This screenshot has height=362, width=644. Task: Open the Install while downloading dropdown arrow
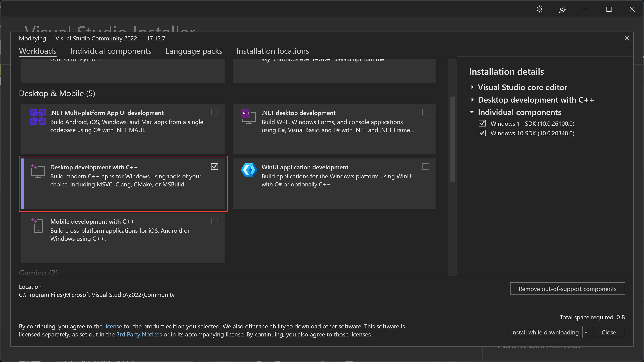(x=586, y=332)
